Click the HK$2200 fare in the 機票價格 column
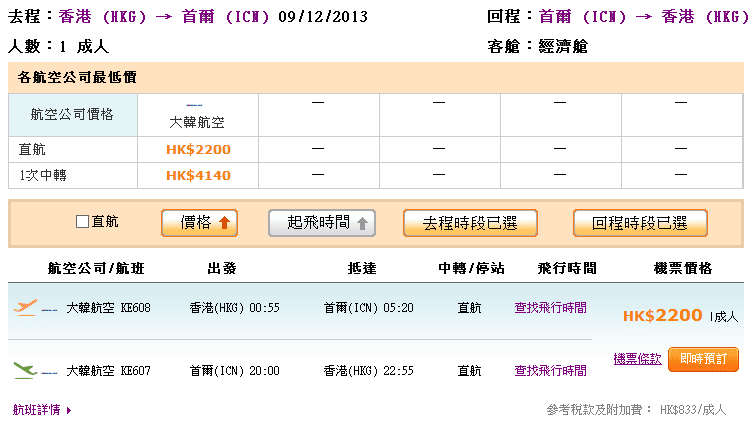Viewport: 750px width, 428px height. click(x=662, y=315)
